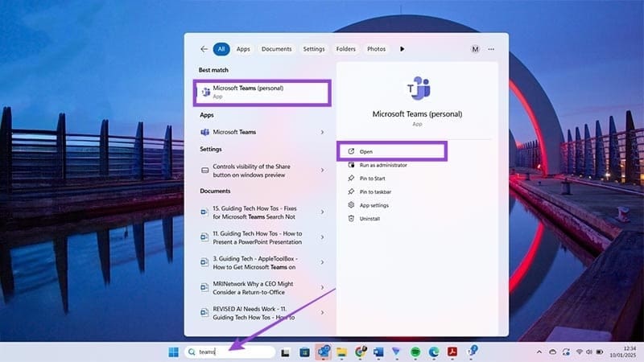This screenshot has height=362, width=644.
Task: Click the Run as administrator shield icon
Action: pyautogui.click(x=351, y=165)
